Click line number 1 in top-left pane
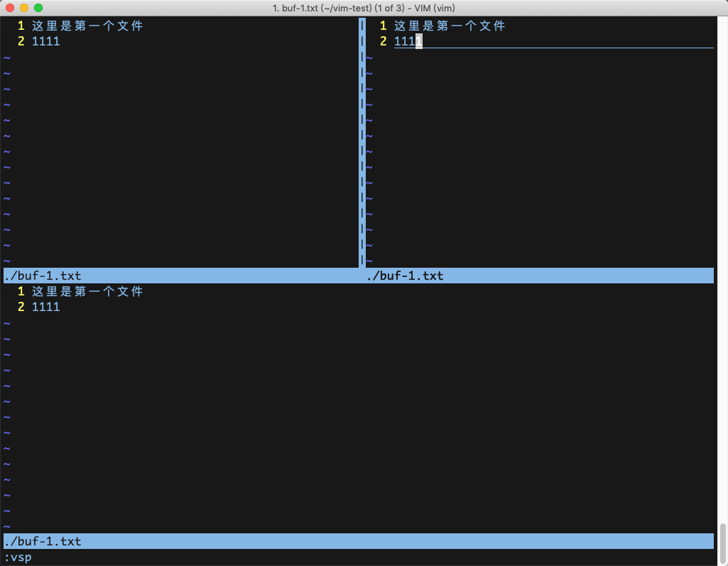This screenshot has width=728, height=566. 21,26
